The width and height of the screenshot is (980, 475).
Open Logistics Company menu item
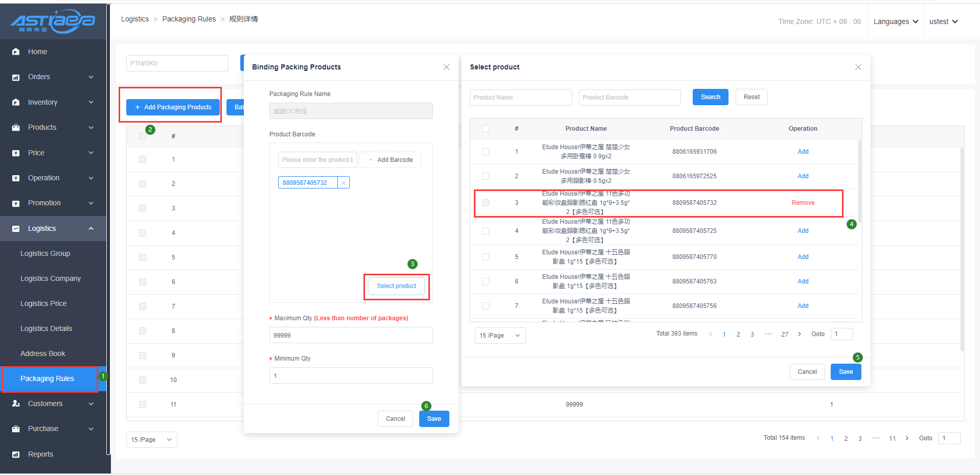pyautogui.click(x=51, y=278)
